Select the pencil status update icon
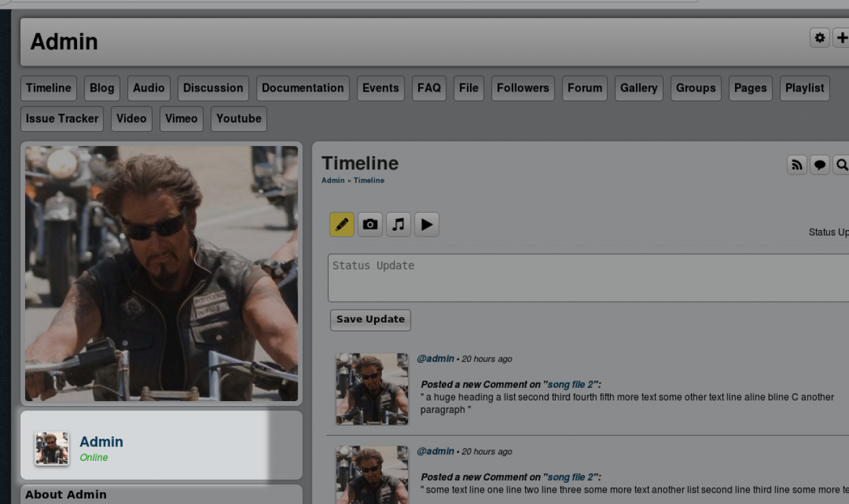Viewport: 849px width, 504px height. (x=342, y=225)
